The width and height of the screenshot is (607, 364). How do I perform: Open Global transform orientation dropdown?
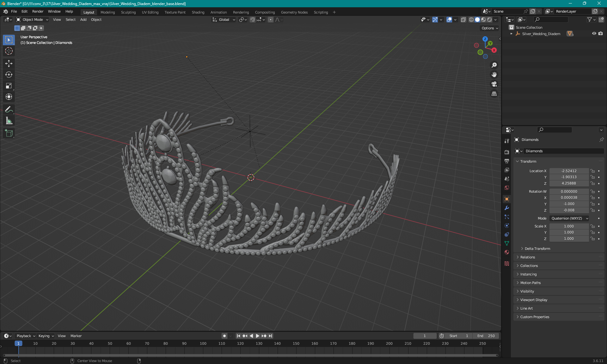pos(224,20)
